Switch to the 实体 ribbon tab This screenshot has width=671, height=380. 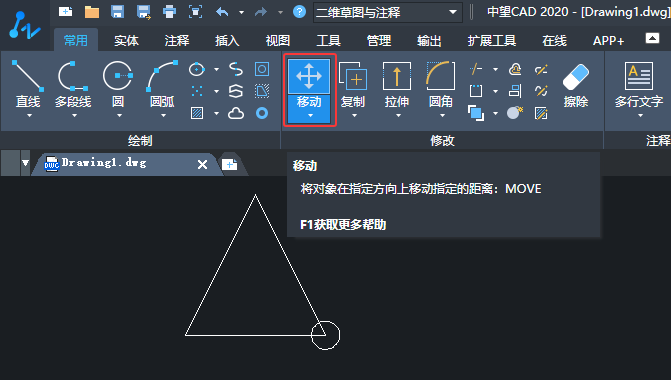click(x=126, y=41)
